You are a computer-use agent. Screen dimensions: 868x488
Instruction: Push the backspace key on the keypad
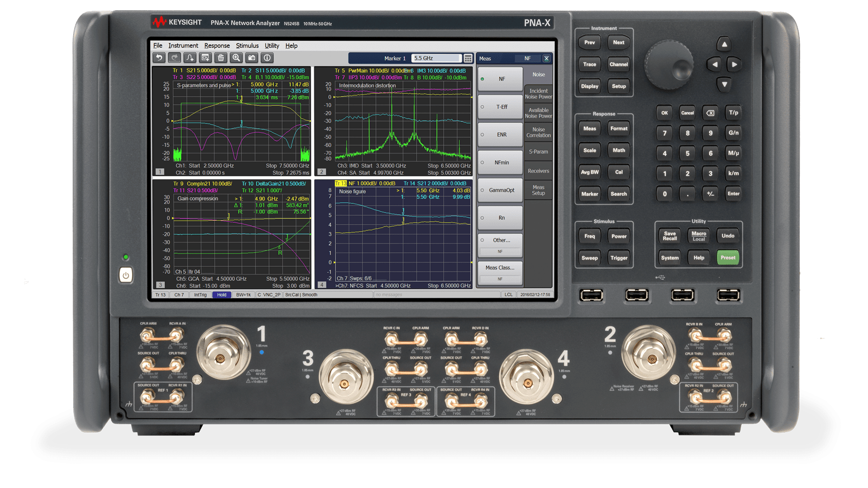710,113
